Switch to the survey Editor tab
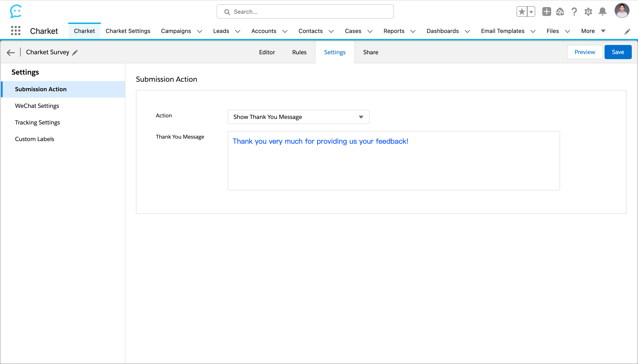Viewport: 638px width, 364px height. pos(267,52)
